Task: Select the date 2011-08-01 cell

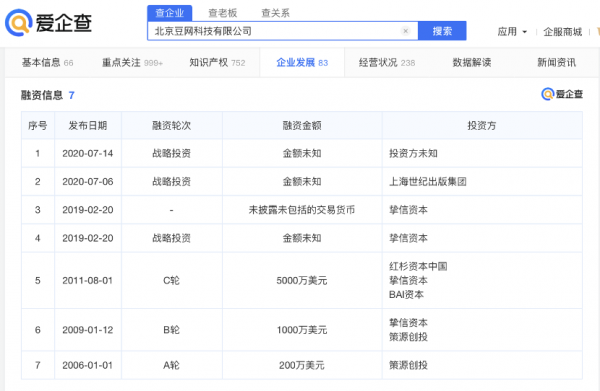Action: point(88,280)
